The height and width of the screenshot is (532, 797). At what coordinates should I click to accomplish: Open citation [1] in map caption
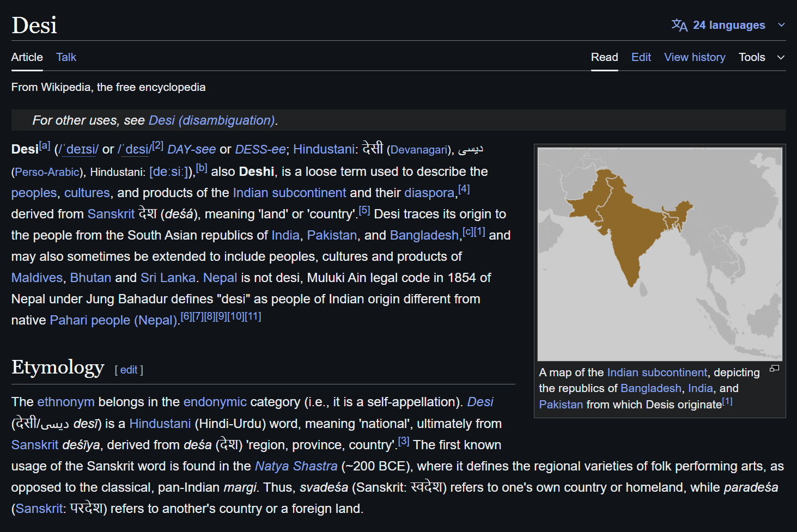[x=727, y=401]
